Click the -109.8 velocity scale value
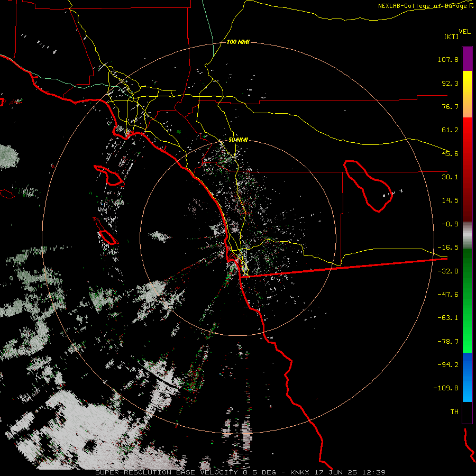This screenshot has width=476, height=476. pyautogui.click(x=446, y=388)
